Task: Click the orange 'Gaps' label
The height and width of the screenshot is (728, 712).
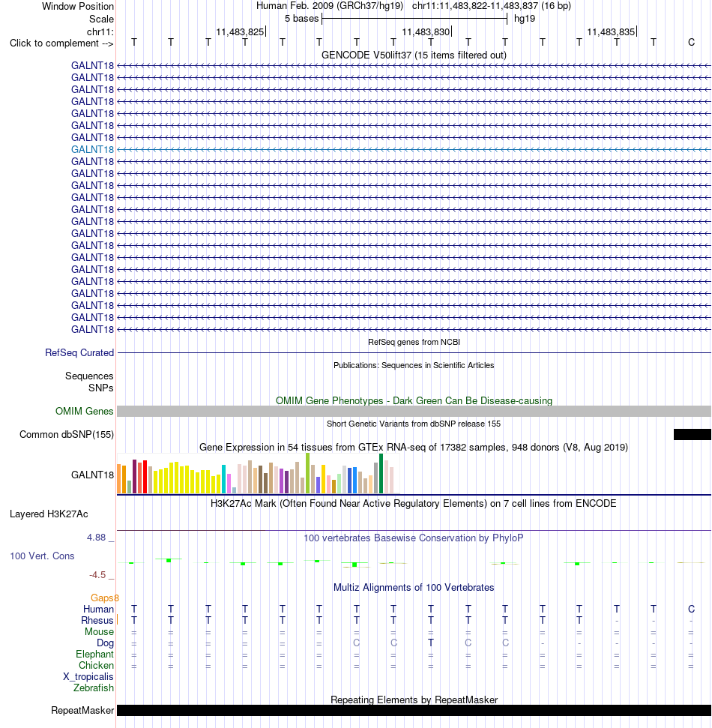Action: click(102, 598)
